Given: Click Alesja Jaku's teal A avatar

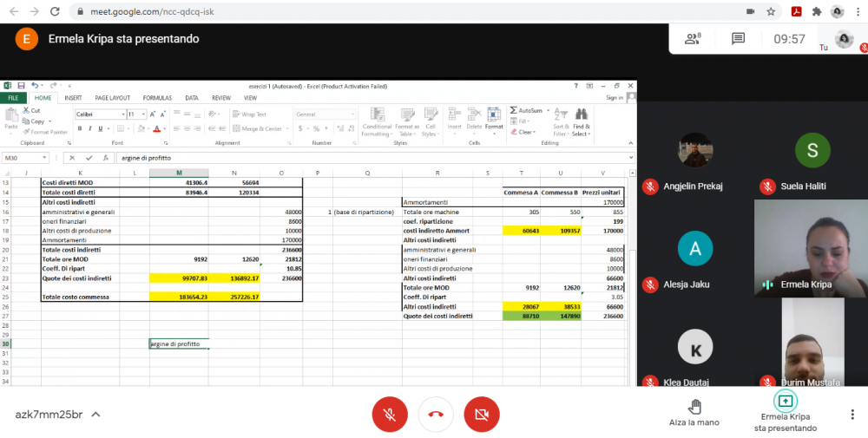Looking at the screenshot, I should point(694,248).
